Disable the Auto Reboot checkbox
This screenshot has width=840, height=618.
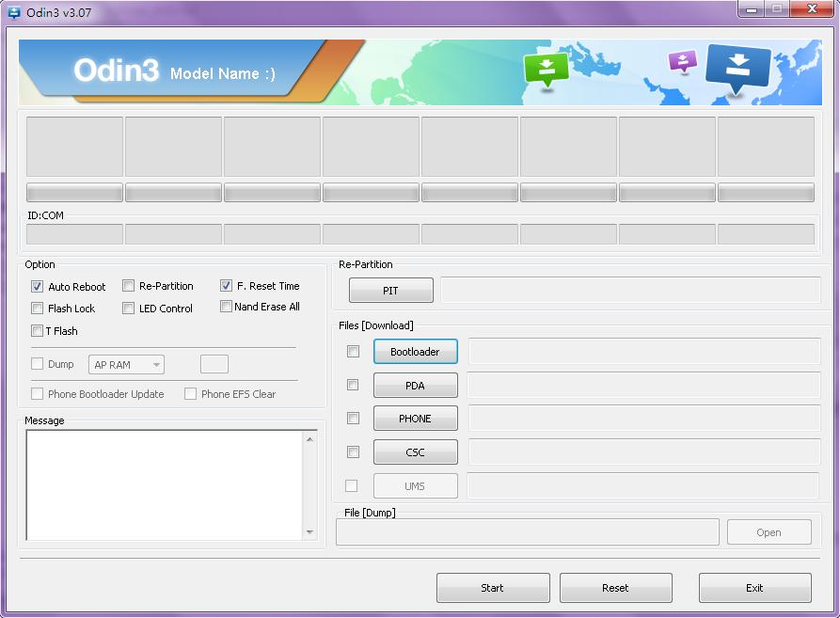pyautogui.click(x=38, y=287)
